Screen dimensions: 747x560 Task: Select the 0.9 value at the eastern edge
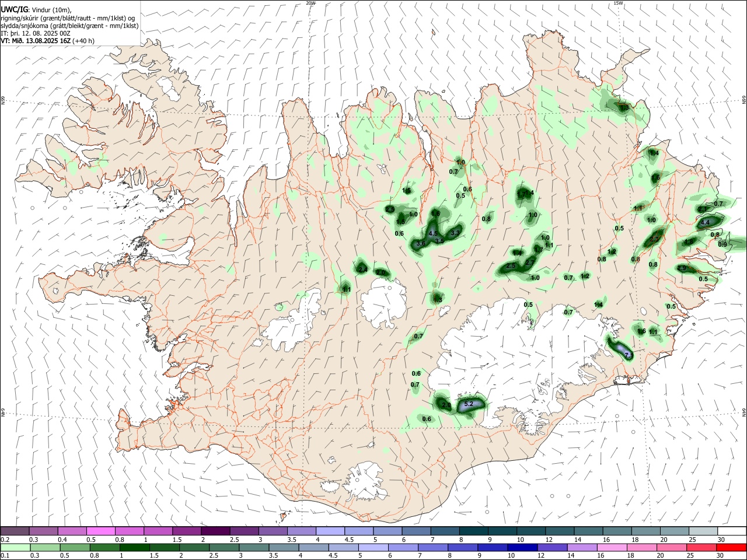pos(722,244)
